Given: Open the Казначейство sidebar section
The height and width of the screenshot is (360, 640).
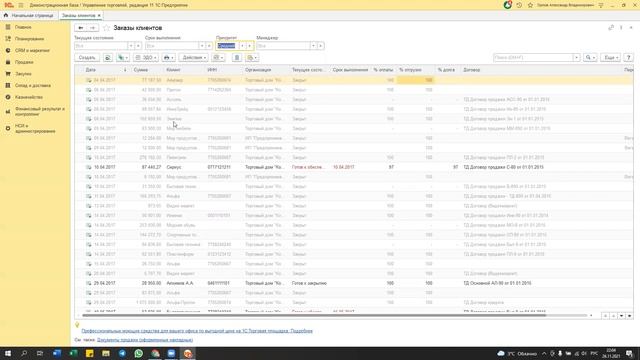Looking at the screenshot, I should 29,97.
